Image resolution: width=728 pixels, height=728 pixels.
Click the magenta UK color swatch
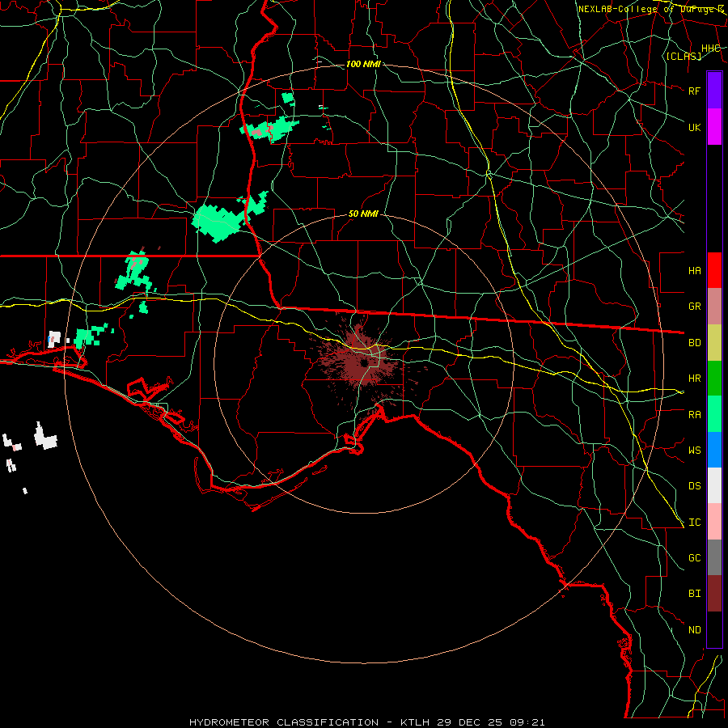tap(714, 127)
